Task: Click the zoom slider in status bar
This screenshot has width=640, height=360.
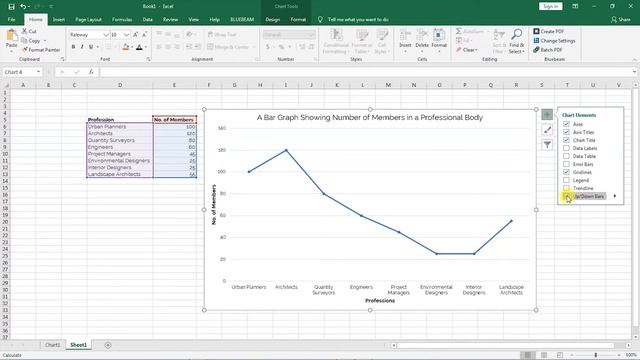Action: (596, 355)
